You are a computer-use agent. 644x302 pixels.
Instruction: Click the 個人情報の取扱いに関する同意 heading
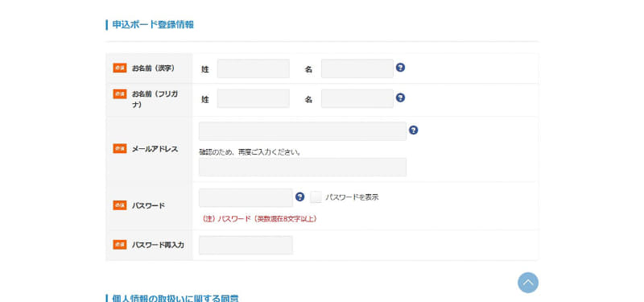pyautogui.click(x=175, y=298)
